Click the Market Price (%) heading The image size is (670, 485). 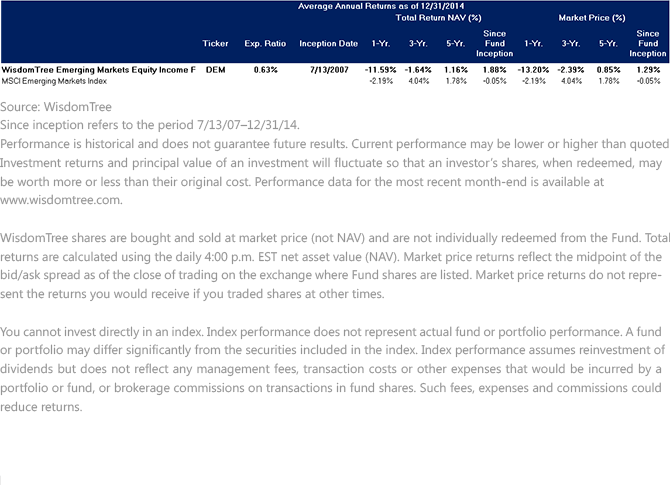(x=591, y=18)
